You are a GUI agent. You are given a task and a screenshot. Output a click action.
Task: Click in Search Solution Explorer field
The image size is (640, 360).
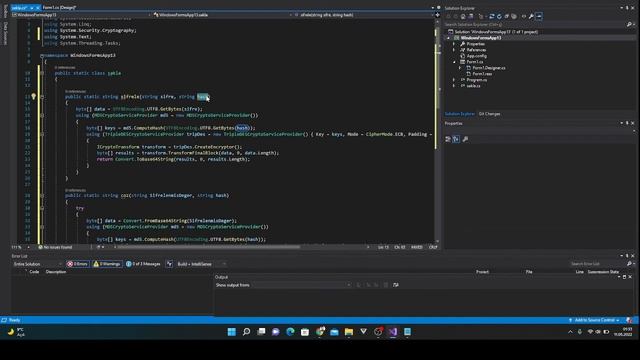coord(535,24)
